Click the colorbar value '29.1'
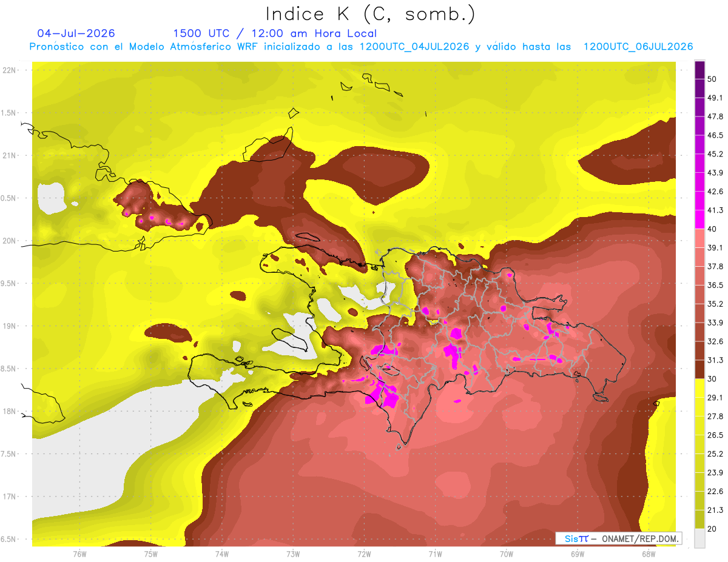 click(715, 398)
